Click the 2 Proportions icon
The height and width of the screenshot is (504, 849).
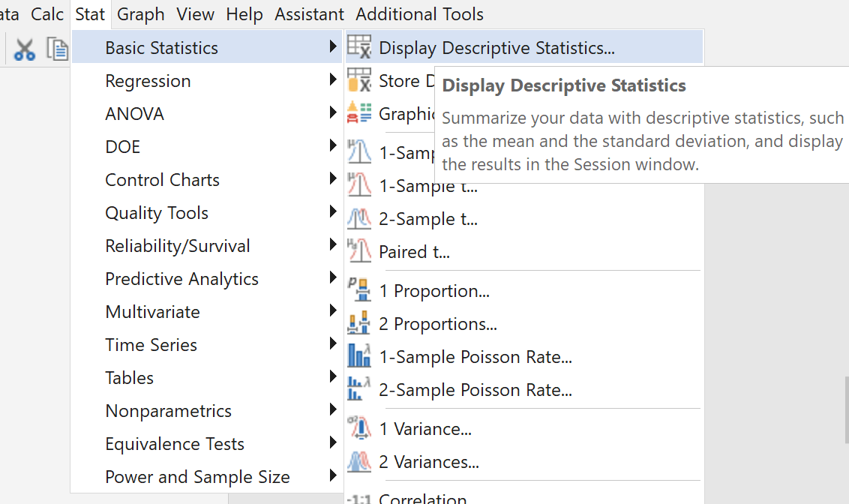[359, 323]
